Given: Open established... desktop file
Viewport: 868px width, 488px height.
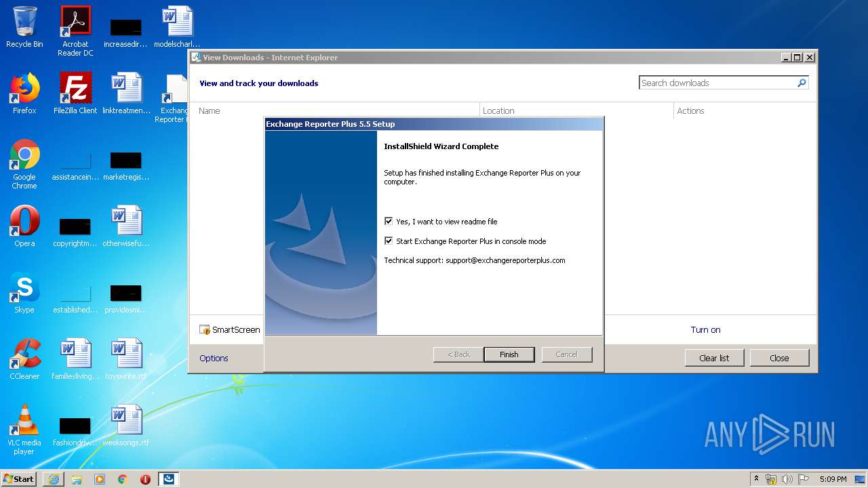Looking at the screenshot, I should coord(75,298).
